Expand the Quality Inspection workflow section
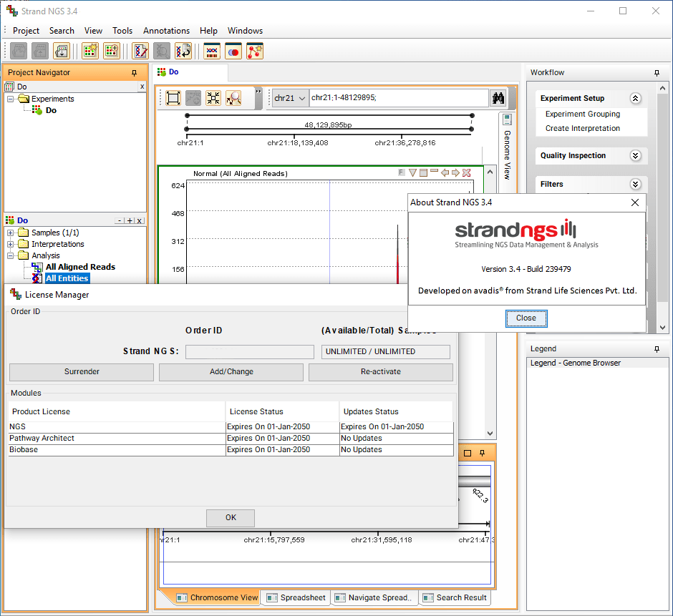The height and width of the screenshot is (616, 673). click(636, 155)
